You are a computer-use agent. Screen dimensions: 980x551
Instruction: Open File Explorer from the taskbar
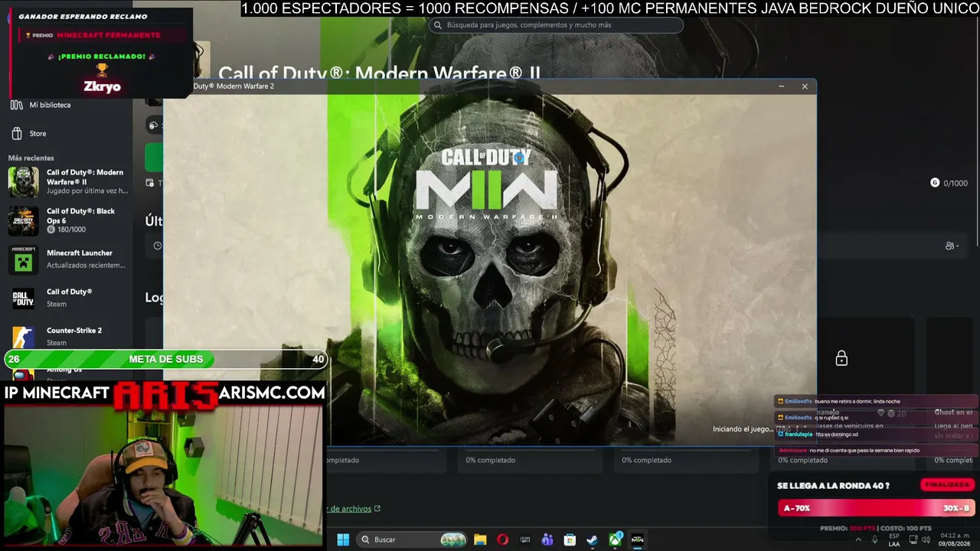point(480,540)
